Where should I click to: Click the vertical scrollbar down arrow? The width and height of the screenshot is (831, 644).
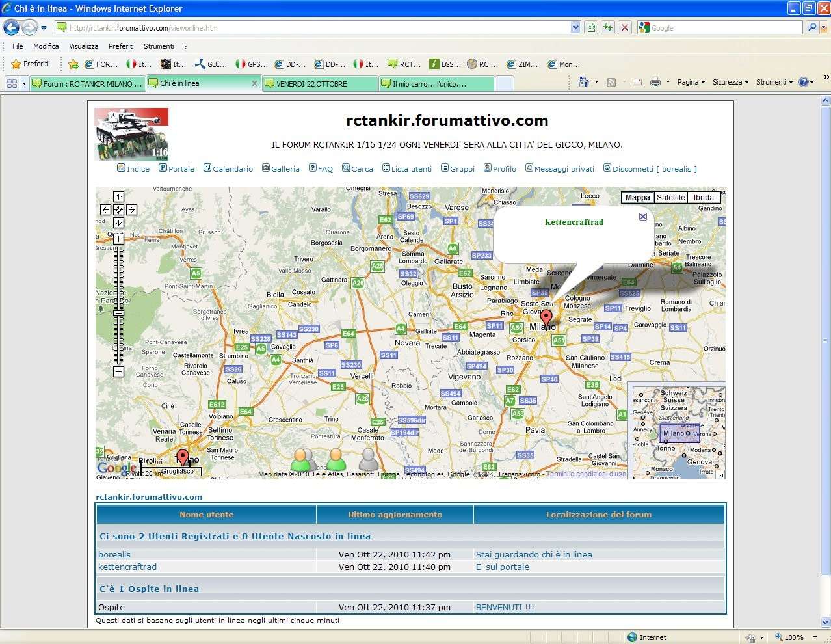(826, 621)
